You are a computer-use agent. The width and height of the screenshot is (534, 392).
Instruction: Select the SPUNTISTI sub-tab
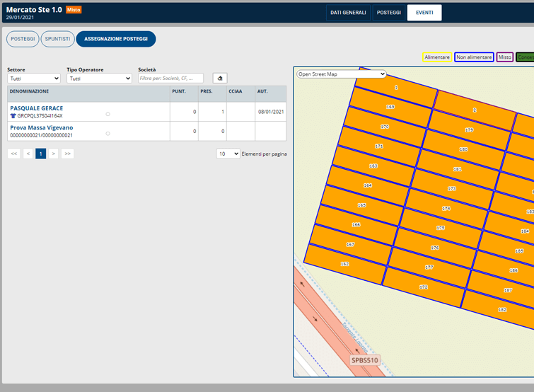click(57, 39)
